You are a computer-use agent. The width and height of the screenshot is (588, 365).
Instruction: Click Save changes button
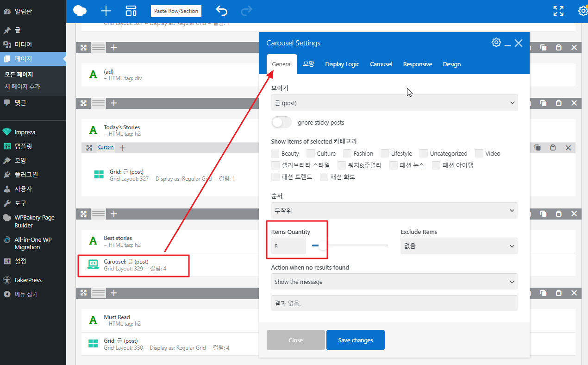(x=356, y=340)
